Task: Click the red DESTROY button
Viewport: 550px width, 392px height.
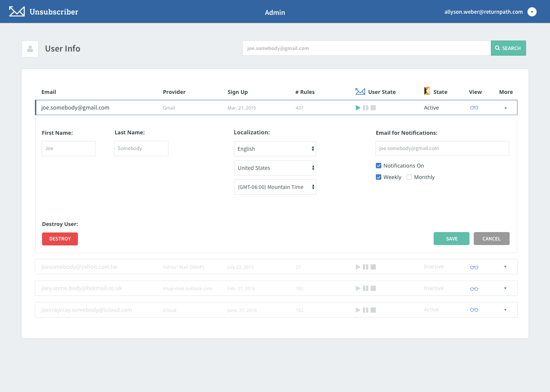Action: tap(60, 239)
